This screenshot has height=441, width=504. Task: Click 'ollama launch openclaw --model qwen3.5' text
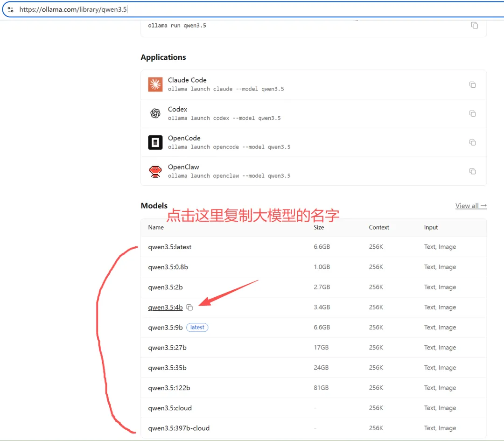(x=229, y=176)
